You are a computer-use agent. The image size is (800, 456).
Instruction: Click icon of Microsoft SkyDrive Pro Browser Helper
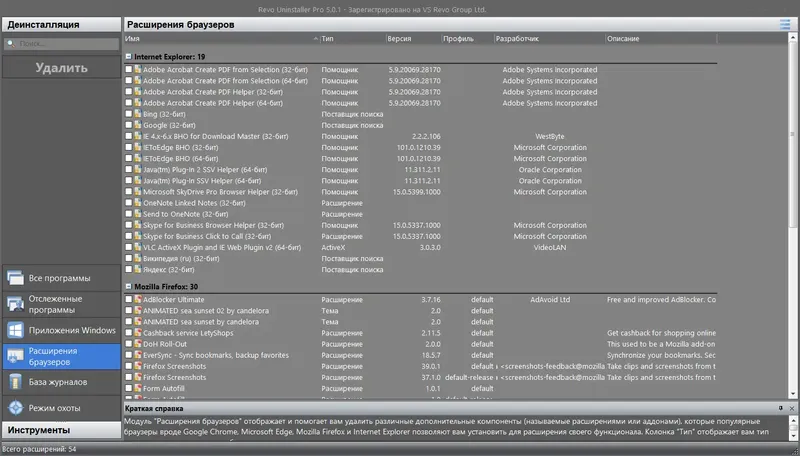(138, 192)
